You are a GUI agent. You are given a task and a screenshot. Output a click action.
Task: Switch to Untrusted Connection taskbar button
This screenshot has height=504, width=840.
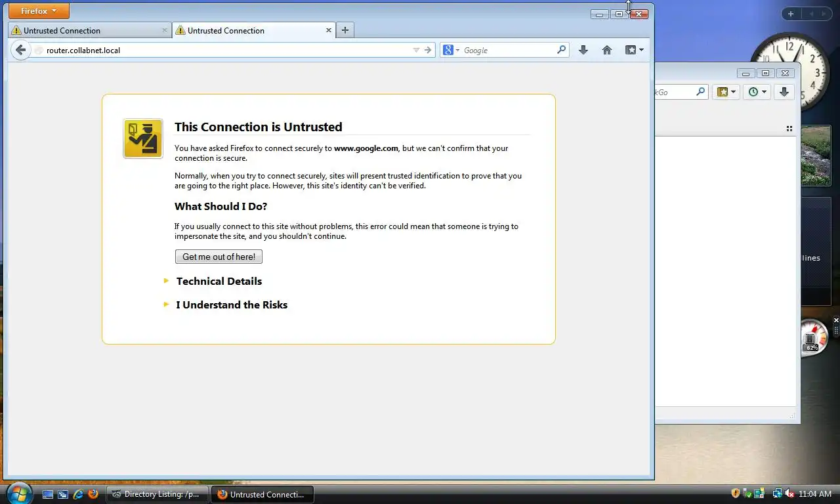pos(262,494)
